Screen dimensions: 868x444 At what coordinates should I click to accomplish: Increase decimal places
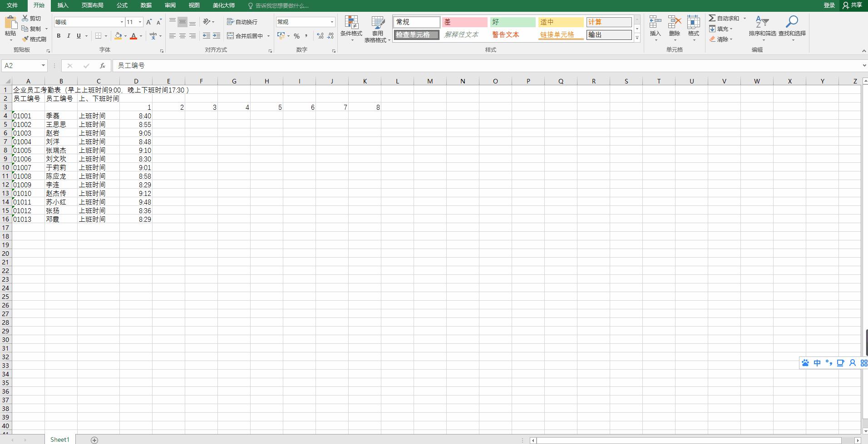[321, 36]
